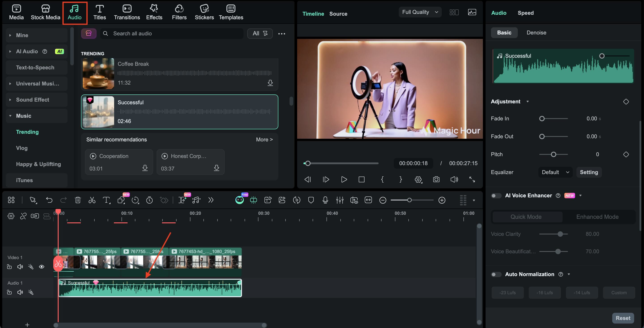Click the equalizer Setting button

pos(589,172)
